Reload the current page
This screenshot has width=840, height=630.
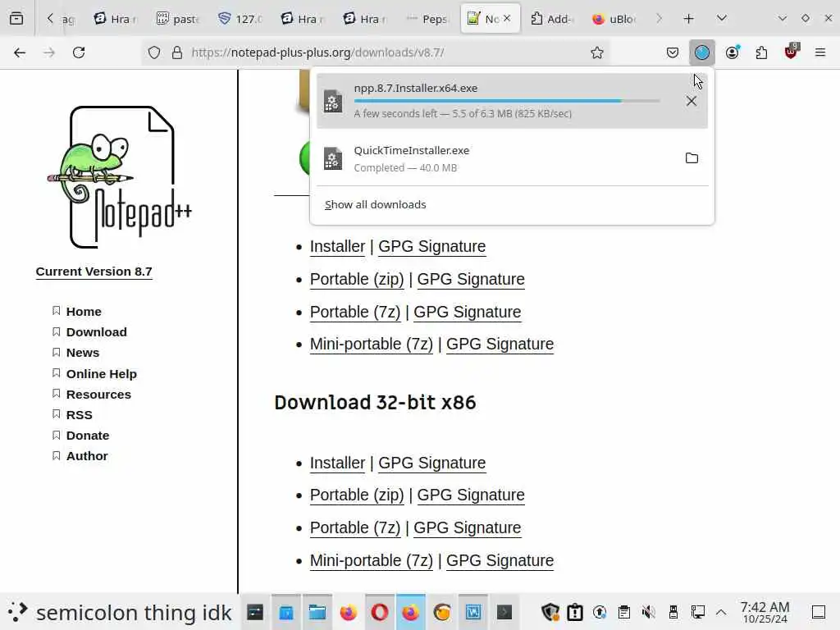point(79,52)
